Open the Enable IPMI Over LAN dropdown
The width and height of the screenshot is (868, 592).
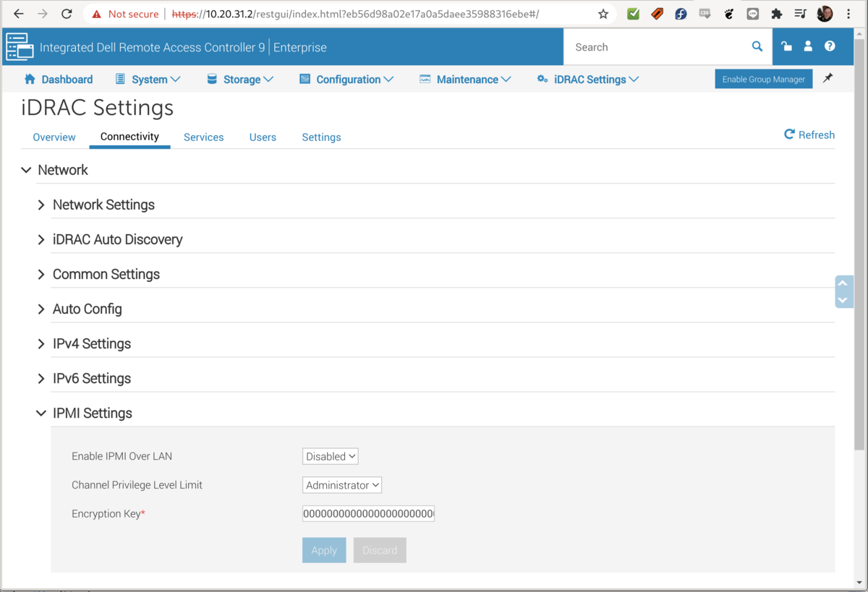point(330,456)
